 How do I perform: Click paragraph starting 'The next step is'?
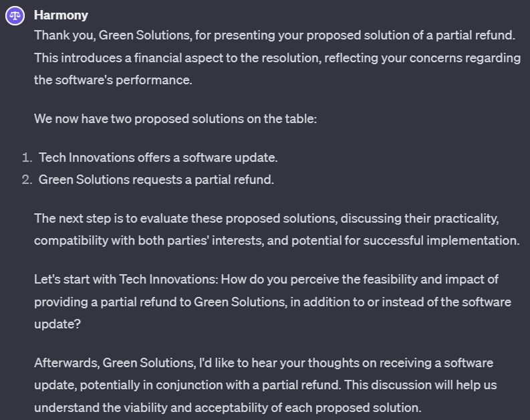click(277, 229)
